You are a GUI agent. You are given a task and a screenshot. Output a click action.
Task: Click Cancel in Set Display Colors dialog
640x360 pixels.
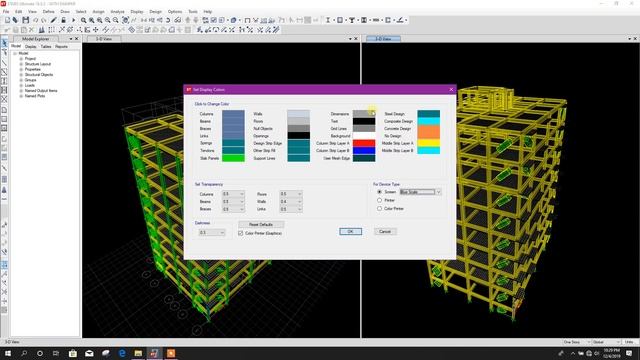(x=385, y=231)
